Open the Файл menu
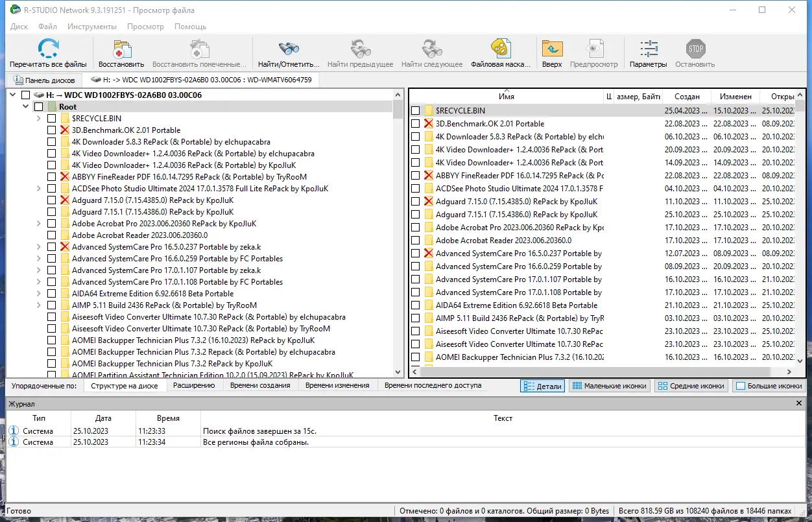The width and height of the screenshot is (812, 522). click(x=48, y=27)
